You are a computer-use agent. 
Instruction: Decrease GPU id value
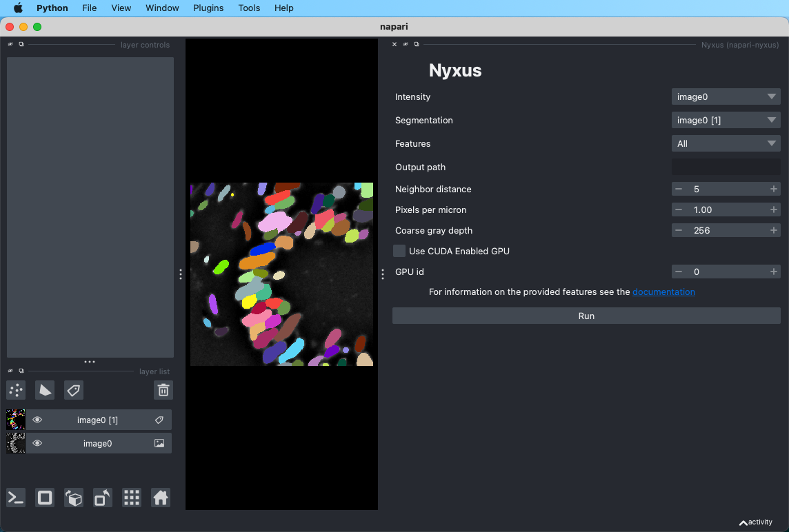pos(679,272)
